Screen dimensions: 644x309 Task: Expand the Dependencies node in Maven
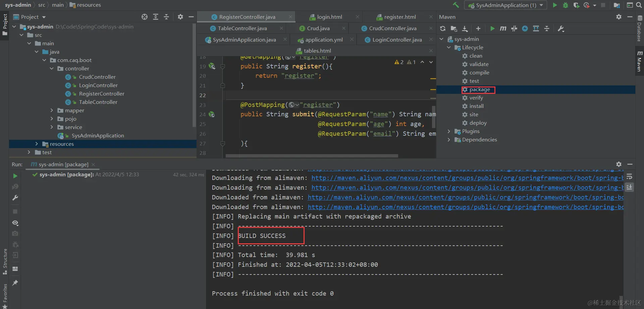pyautogui.click(x=449, y=140)
